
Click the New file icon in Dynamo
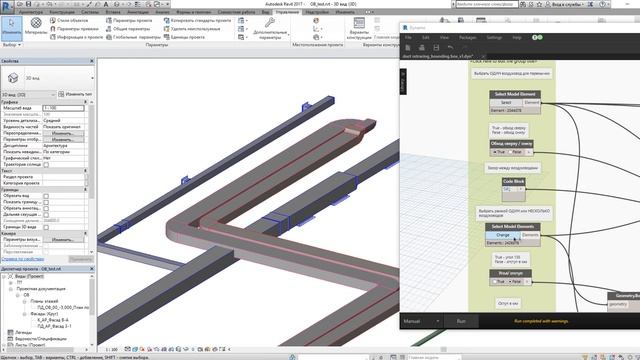click(408, 48)
